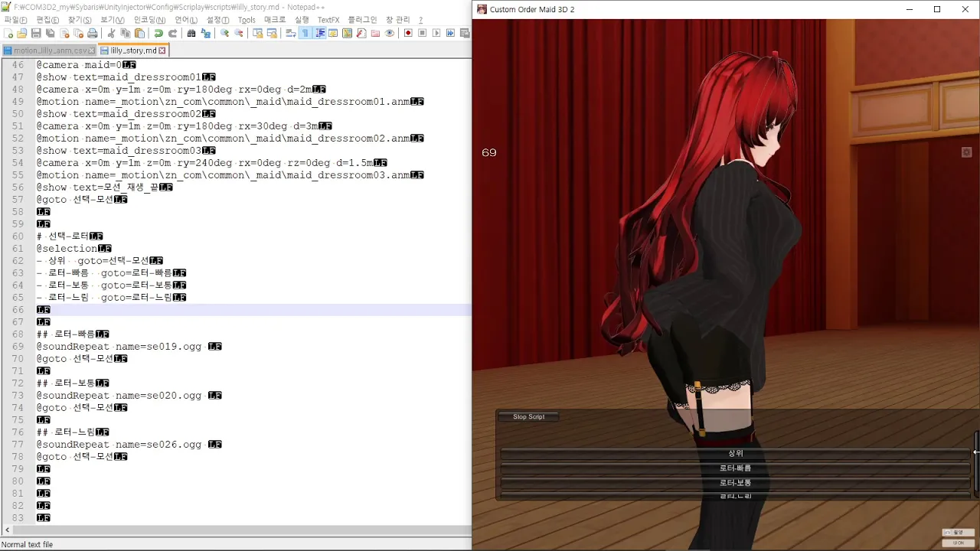
Task: Switch to the motion_lilly_anm.csv tab
Action: tap(50, 51)
